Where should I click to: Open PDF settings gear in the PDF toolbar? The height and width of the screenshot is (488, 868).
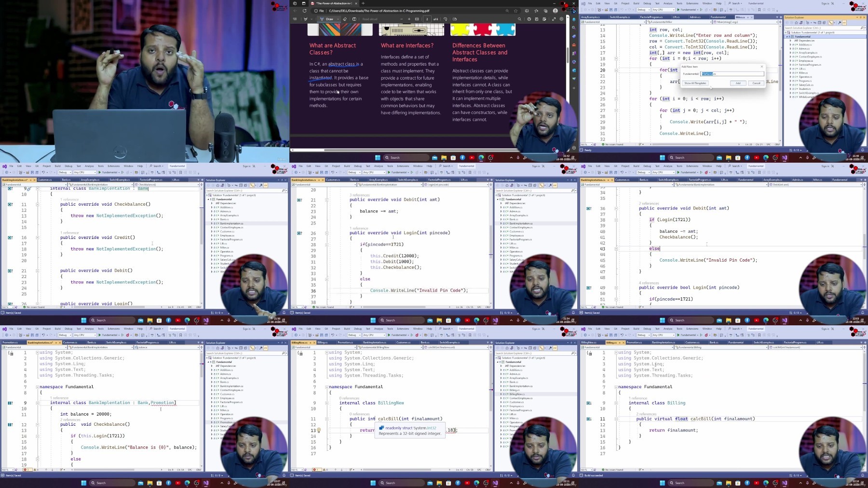pyautogui.click(x=562, y=19)
